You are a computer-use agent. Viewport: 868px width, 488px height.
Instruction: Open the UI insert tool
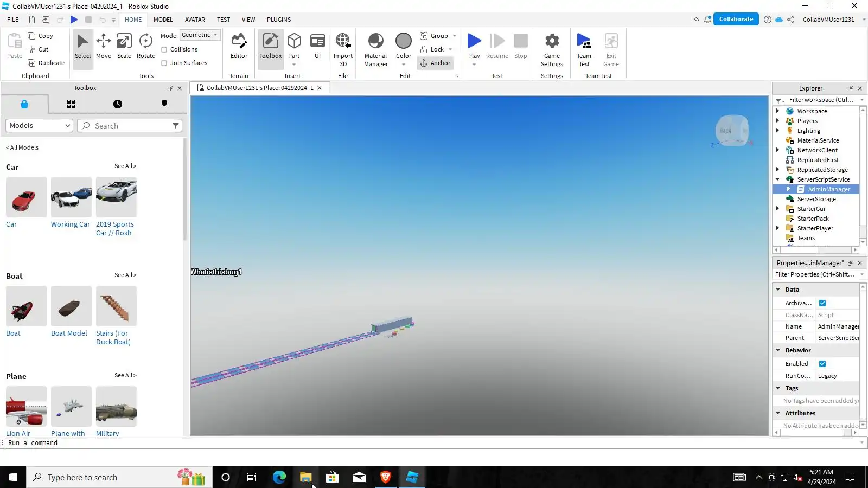coord(318,47)
